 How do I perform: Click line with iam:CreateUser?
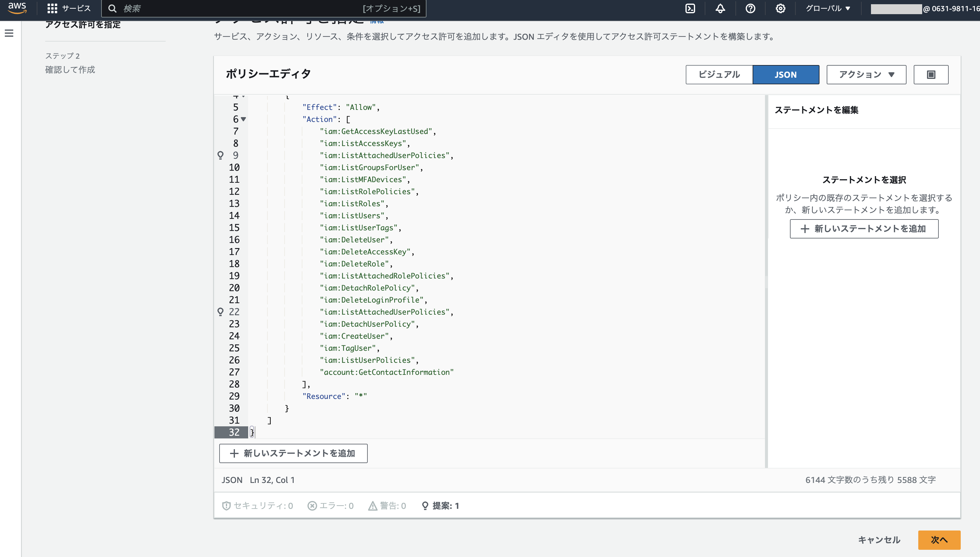356,336
